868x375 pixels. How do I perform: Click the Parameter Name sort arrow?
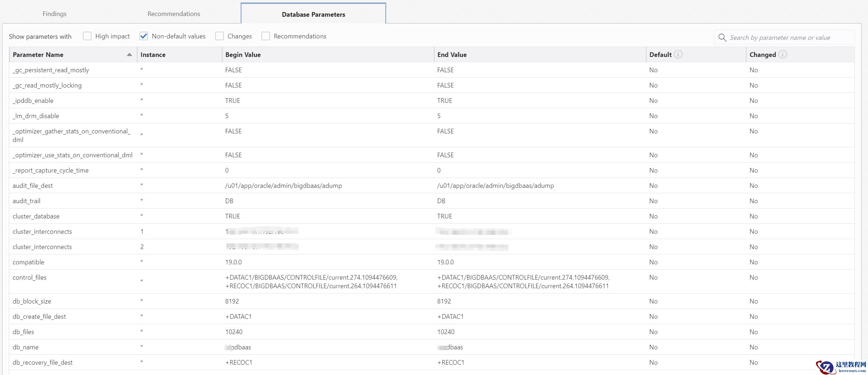(129, 55)
